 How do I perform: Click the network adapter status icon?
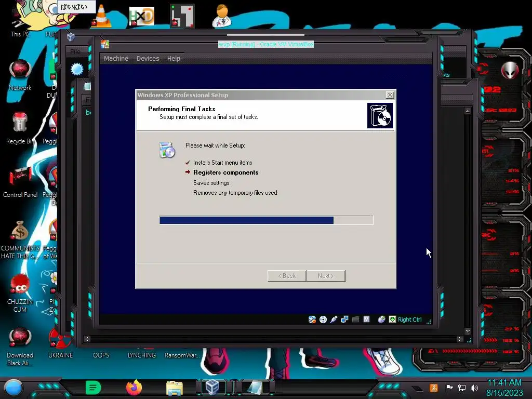click(x=345, y=320)
